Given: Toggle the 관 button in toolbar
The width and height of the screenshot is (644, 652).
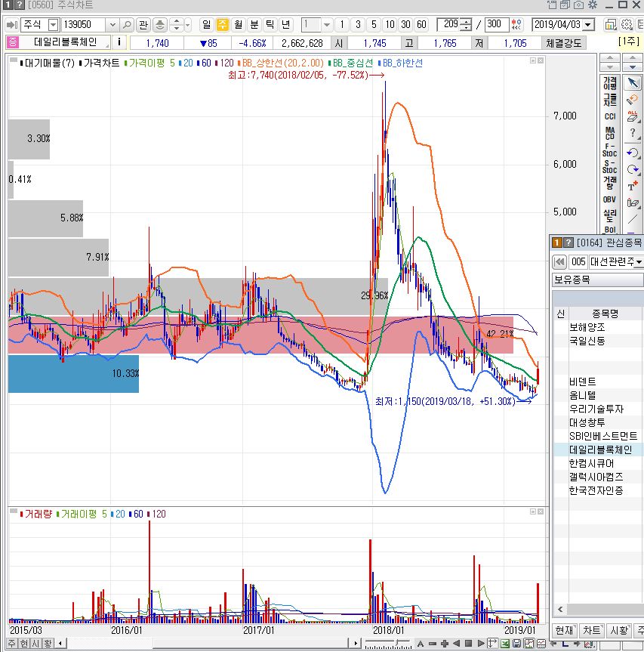Looking at the screenshot, I should pyautogui.click(x=143, y=24).
